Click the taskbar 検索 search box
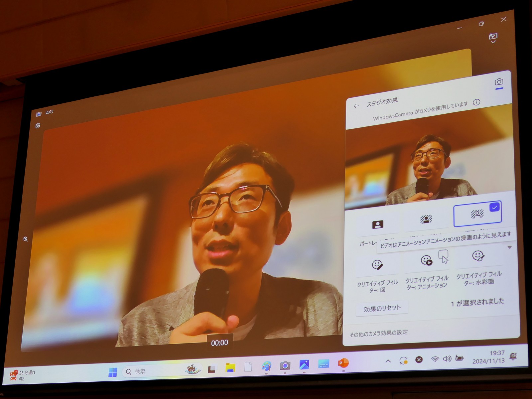This screenshot has height=399, width=532. click(163, 371)
